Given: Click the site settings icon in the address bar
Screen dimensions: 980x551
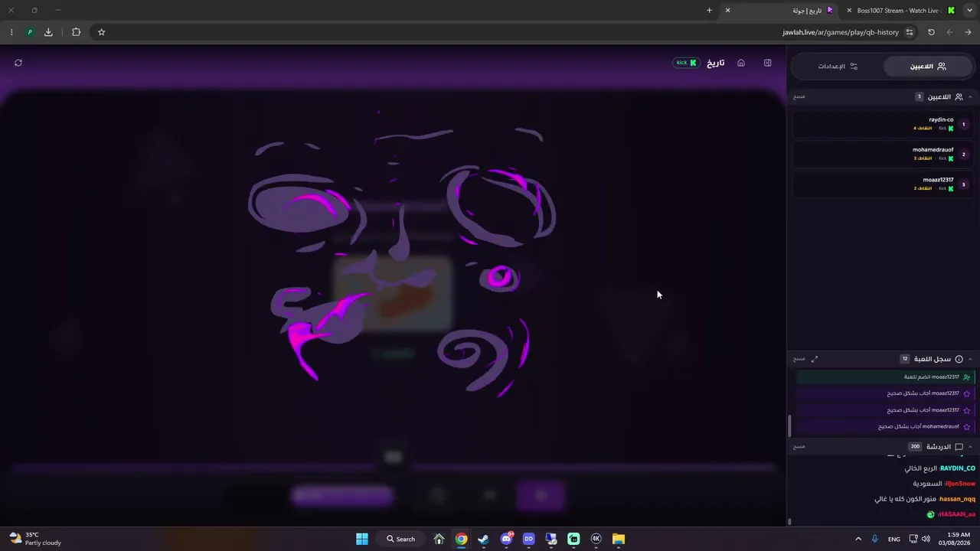Looking at the screenshot, I should [910, 32].
